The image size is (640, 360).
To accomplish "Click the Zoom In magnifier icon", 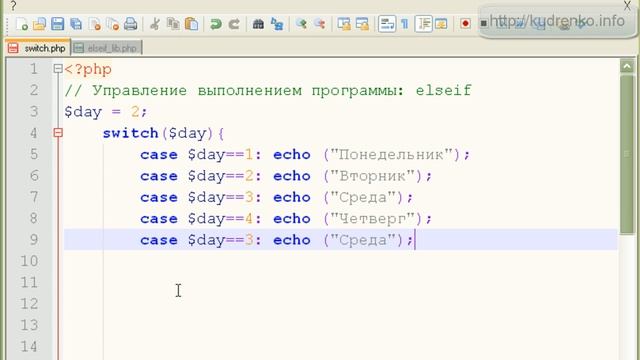I will 301,24.
